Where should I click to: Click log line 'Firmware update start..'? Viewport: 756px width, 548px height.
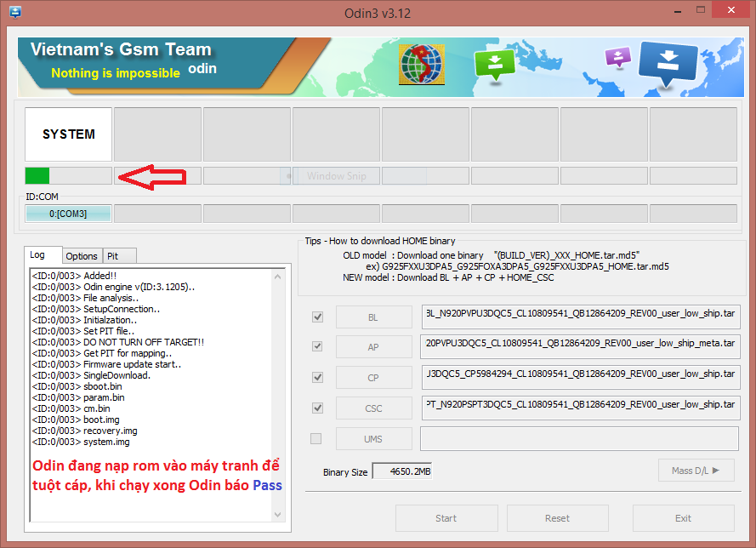(106, 364)
